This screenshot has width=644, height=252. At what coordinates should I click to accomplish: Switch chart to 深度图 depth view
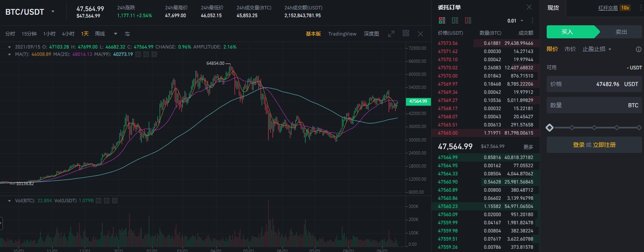click(371, 34)
